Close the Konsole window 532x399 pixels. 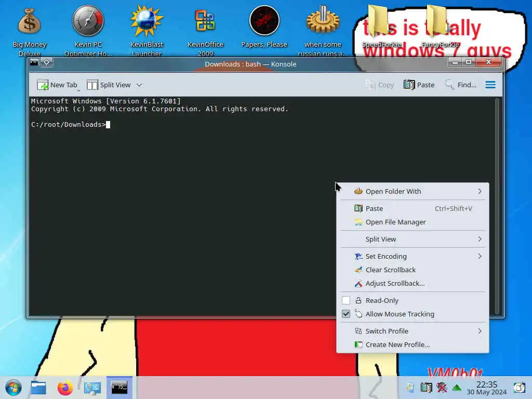click(x=488, y=62)
